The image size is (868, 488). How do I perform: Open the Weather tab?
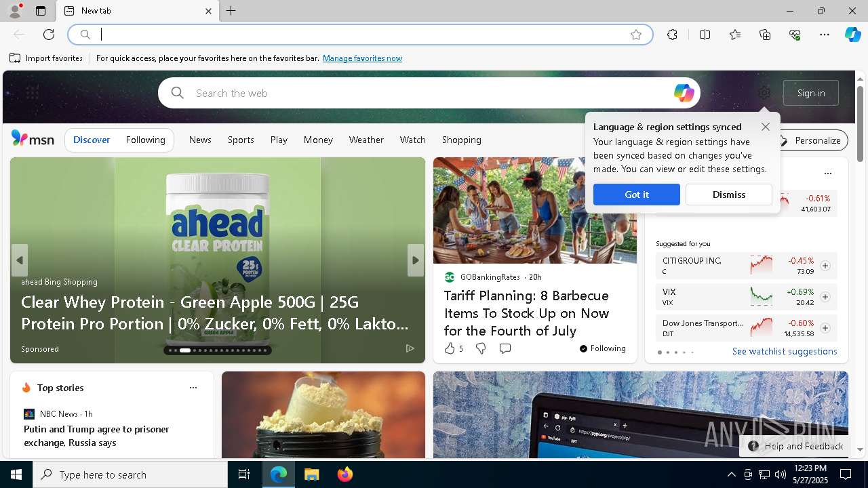[366, 140]
